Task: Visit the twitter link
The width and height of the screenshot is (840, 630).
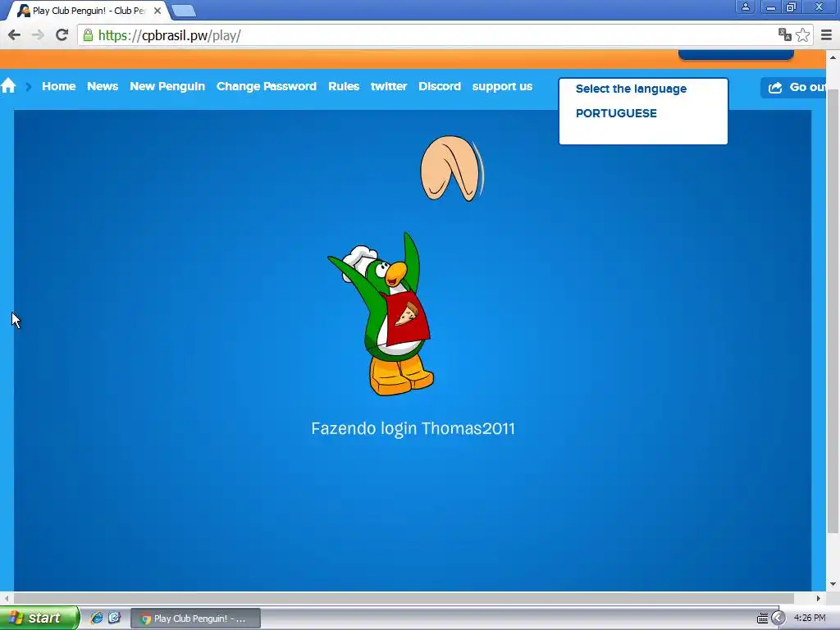Action: point(389,86)
